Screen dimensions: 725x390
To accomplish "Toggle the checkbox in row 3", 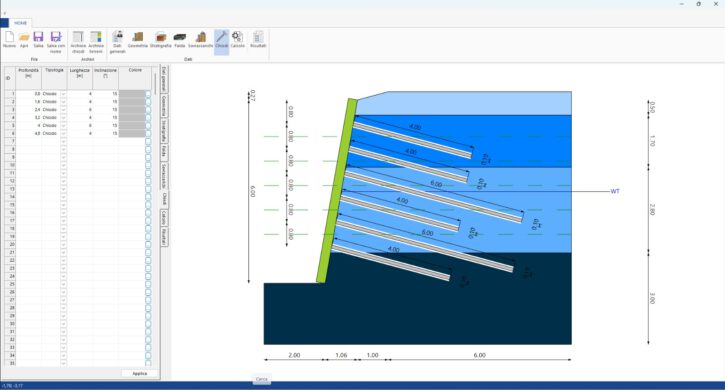I will click(148, 110).
